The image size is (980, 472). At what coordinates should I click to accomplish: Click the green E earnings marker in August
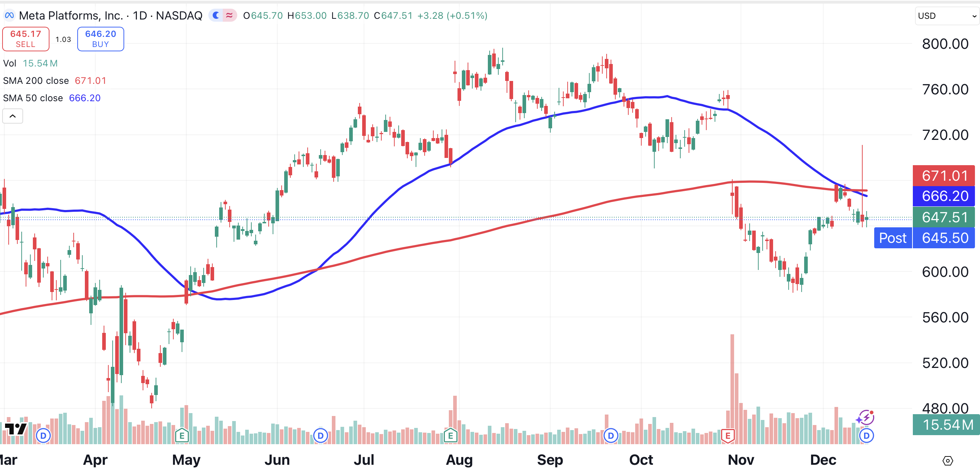[x=450, y=435]
